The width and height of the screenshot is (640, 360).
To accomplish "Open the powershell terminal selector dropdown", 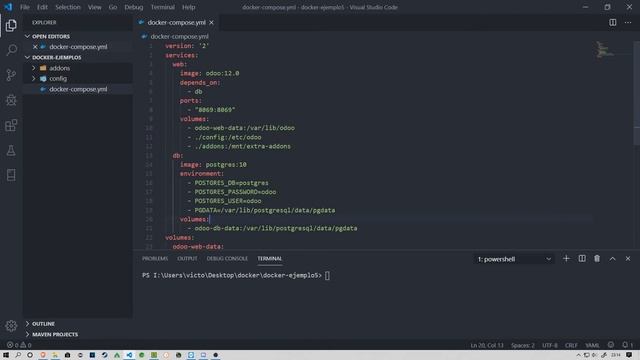I will point(514,259).
